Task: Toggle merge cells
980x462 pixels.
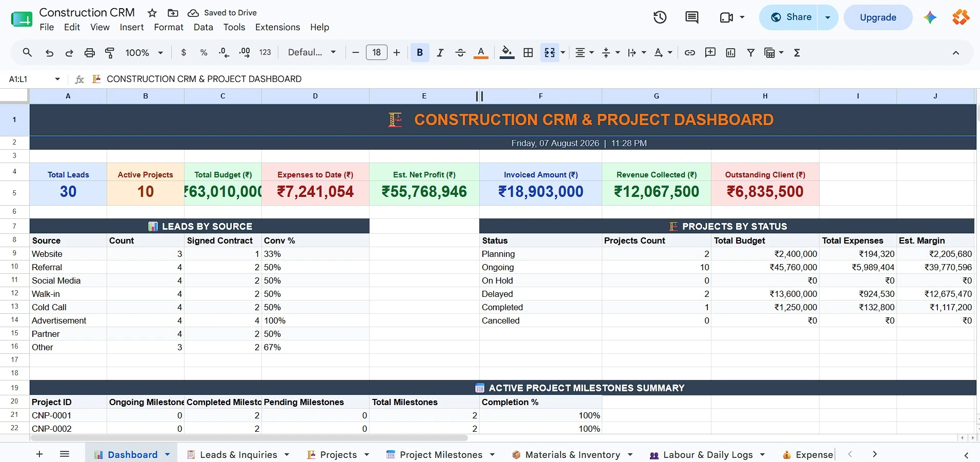Action: click(x=549, y=52)
